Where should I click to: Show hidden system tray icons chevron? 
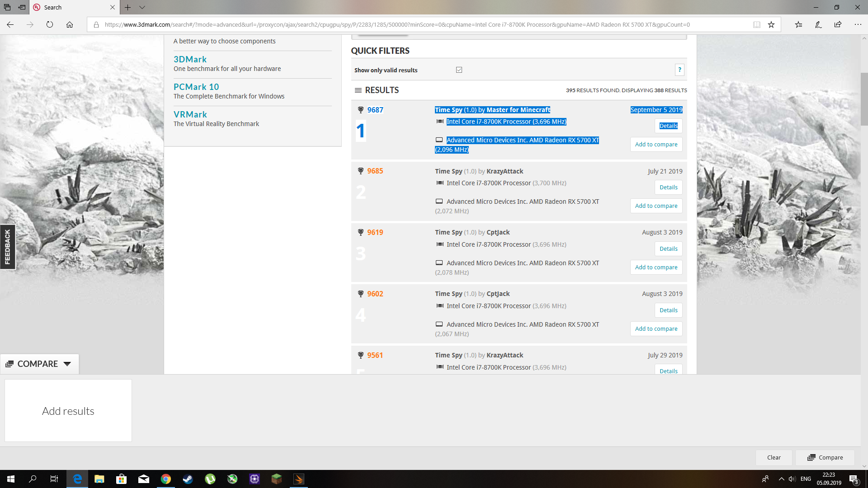tap(781, 479)
